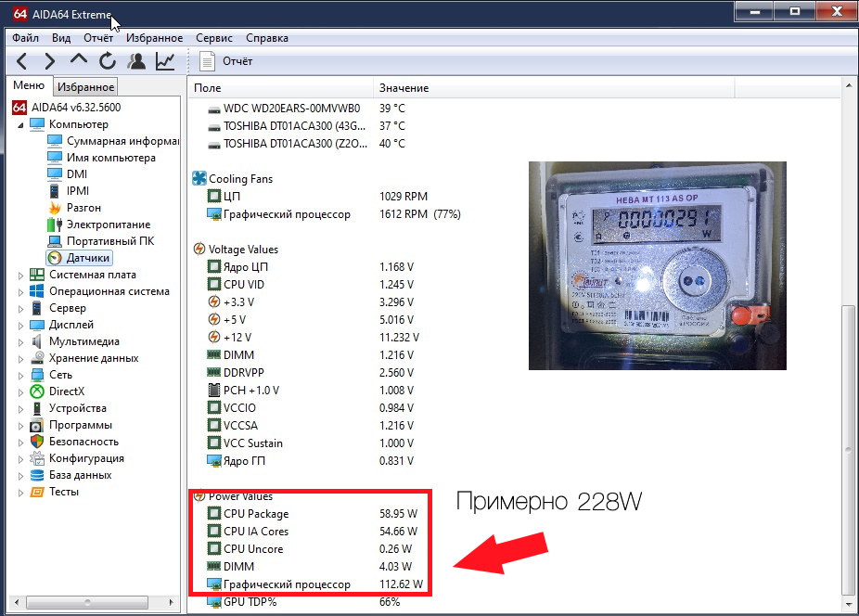The height and width of the screenshot is (616, 859).
Task: Select the Суммарная информация item icon
Action: 54,141
